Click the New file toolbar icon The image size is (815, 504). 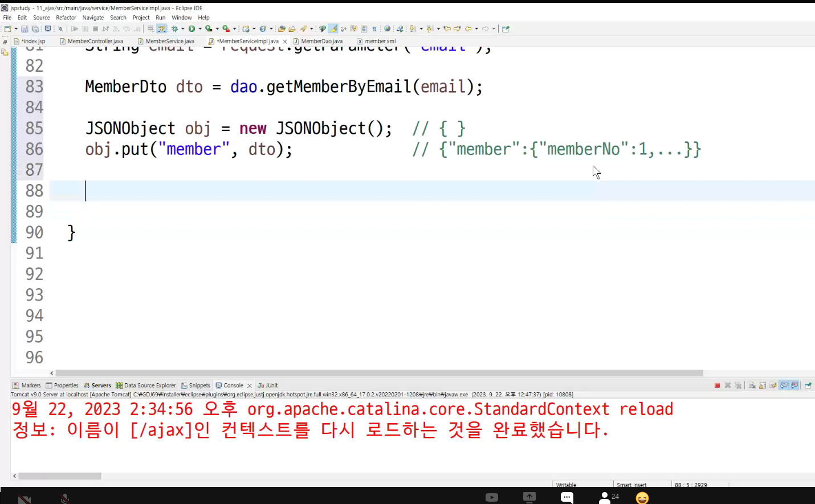point(7,28)
